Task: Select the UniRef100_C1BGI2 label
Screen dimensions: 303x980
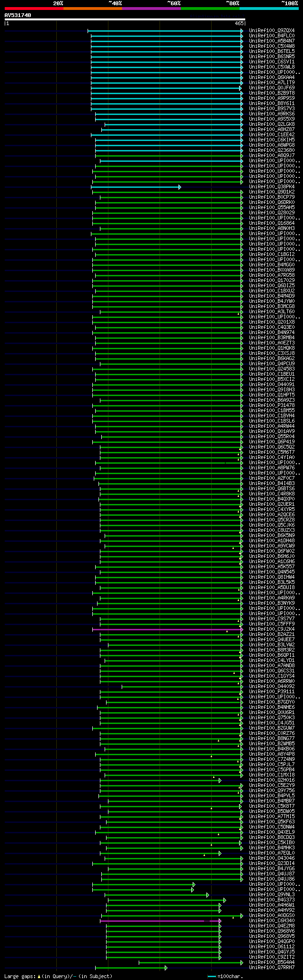Action: pyautogui.click(x=272, y=255)
